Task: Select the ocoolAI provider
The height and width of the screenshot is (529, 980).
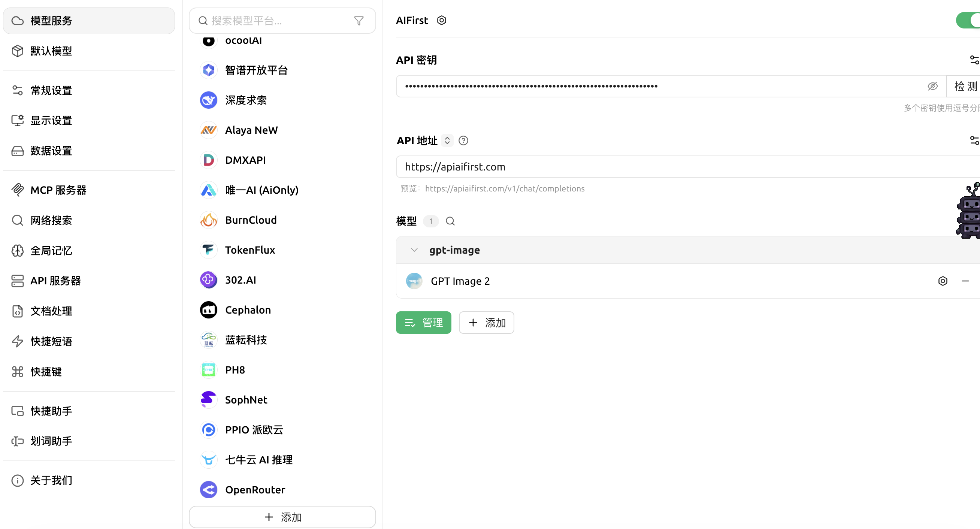Action: tap(282, 40)
